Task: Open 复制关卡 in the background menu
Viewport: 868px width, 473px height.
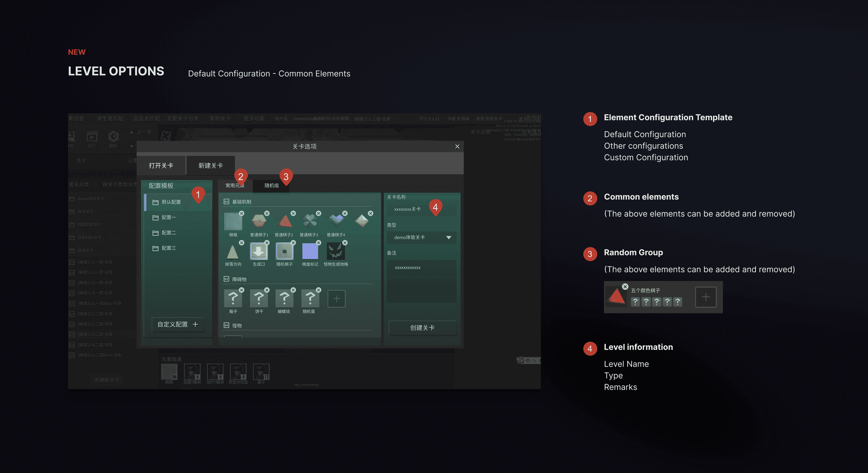Action: pos(220,119)
